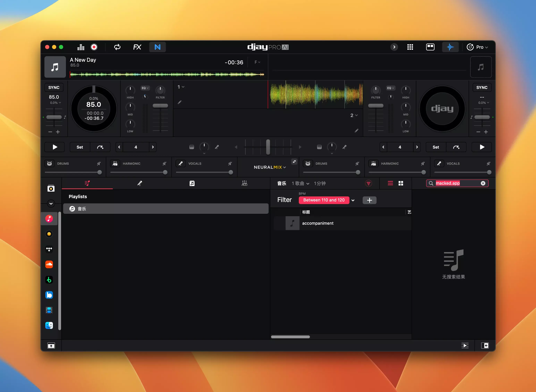This screenshot has width=536, height=392.
Task: Select Finder source in sidebar
Action: (x=49, y=325)
